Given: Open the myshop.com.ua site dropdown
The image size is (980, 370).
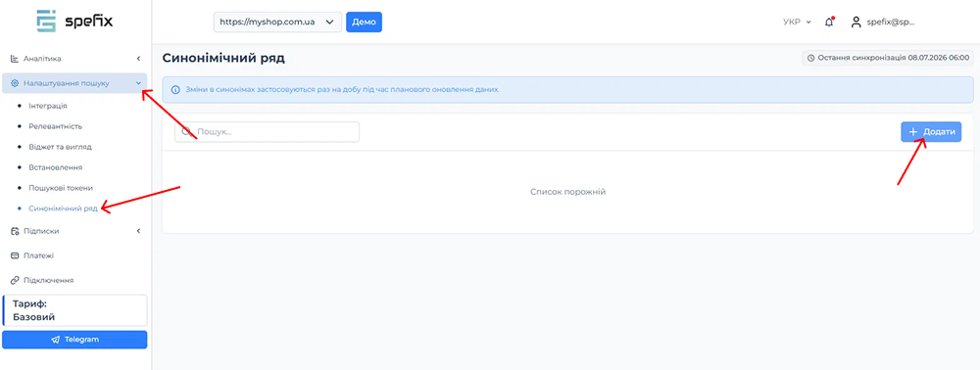Looking at the screenshot, I should pos(277,22).
